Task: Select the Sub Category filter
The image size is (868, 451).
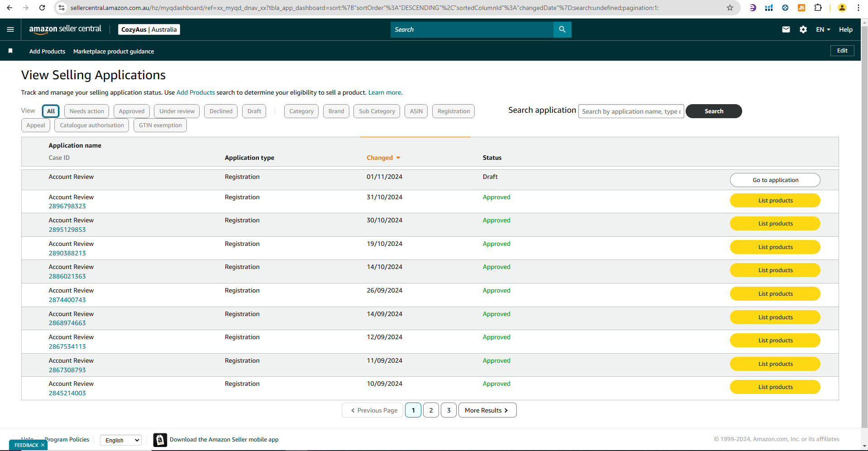Action: 377,111
